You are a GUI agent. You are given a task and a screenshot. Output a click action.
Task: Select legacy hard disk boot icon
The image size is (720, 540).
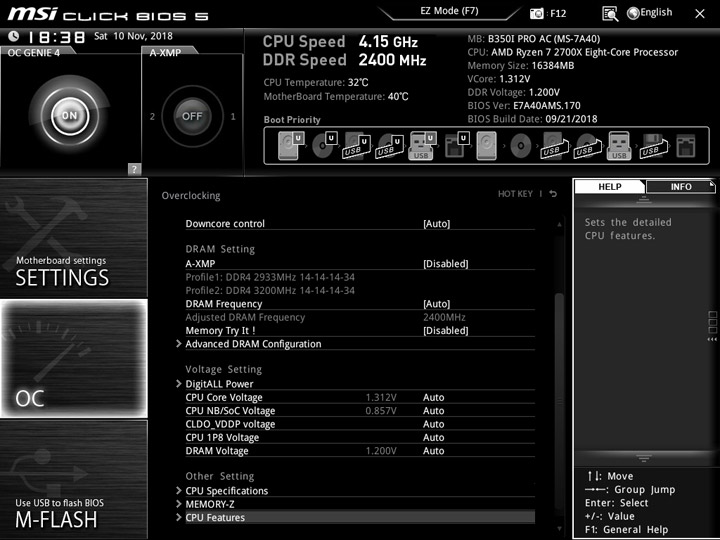coord(487,146)
